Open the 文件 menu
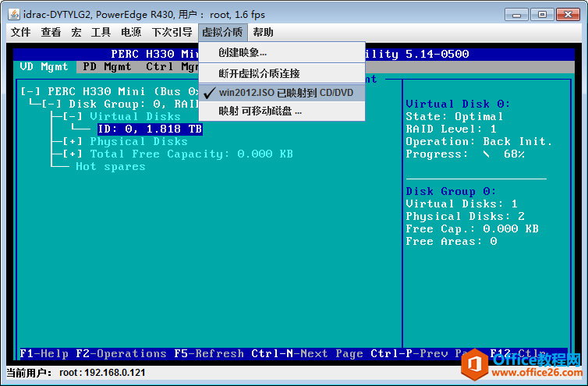This screenshot has width=588, height=386. [x=20, y=32]
